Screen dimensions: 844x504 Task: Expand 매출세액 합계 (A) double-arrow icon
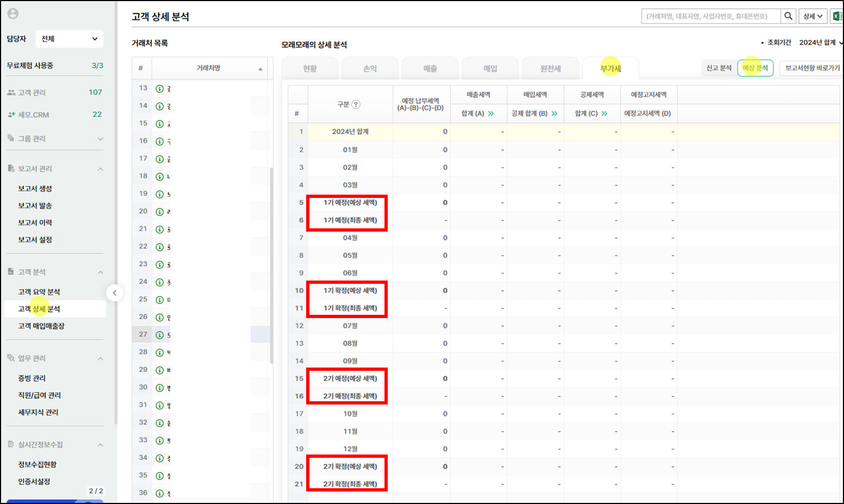(491, 114)
